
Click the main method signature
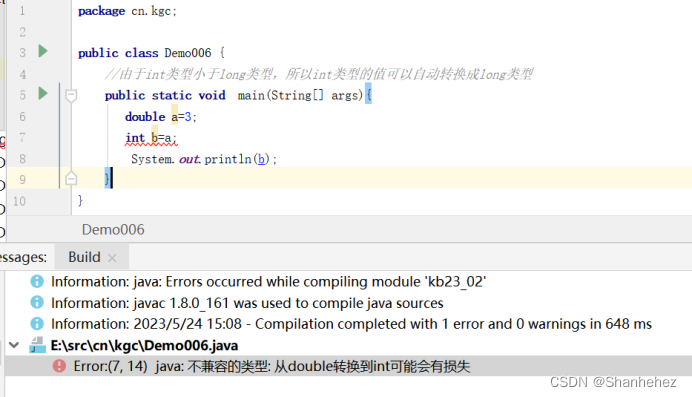[x=238, y=95]
